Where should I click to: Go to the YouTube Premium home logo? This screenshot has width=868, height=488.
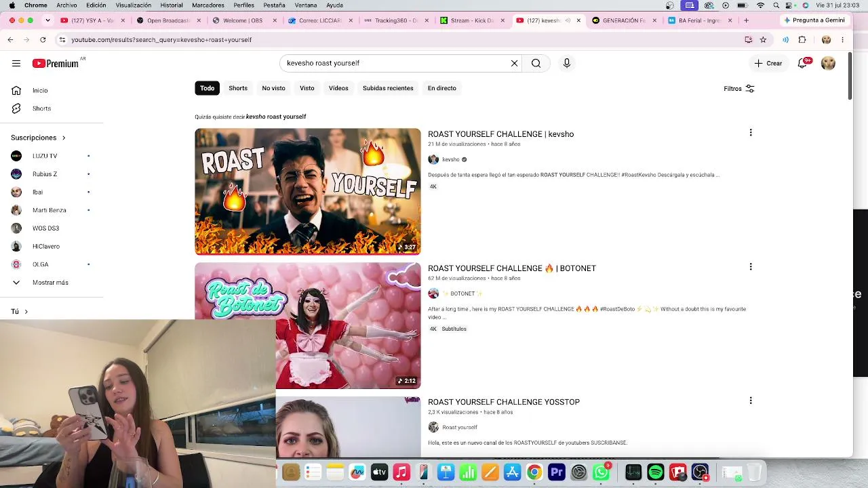point(56,63)
